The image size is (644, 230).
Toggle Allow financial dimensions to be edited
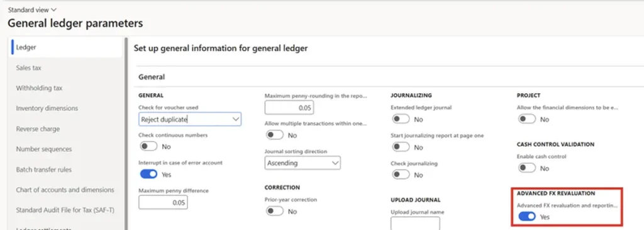527,119
